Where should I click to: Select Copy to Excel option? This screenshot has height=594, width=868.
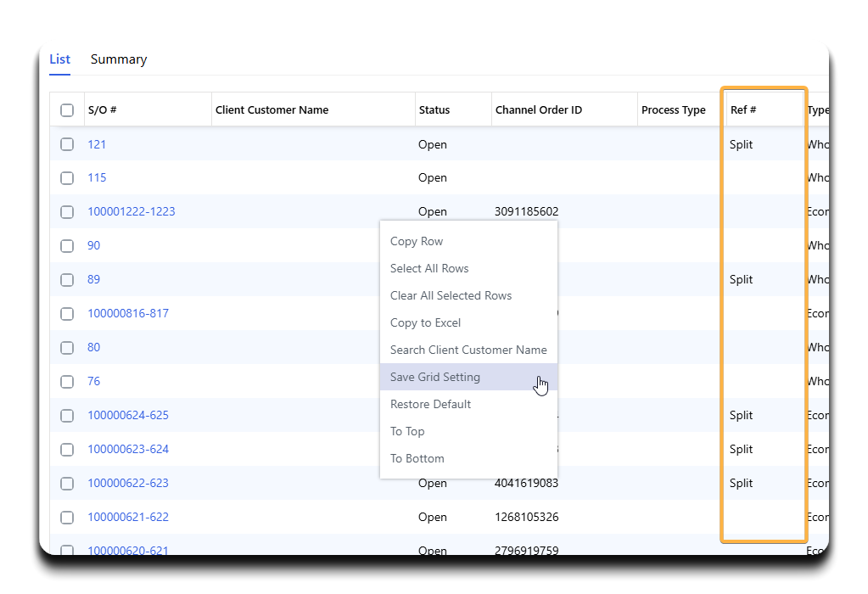[425, 323]
